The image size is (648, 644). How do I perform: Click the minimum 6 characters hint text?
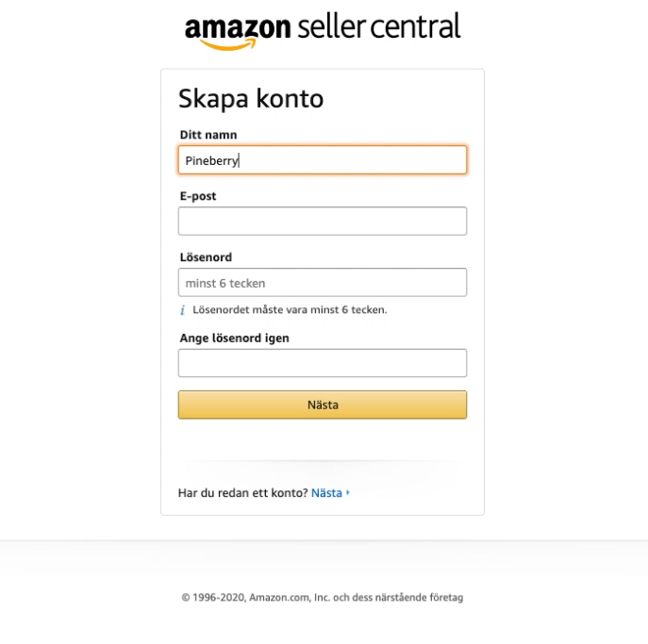[290, 310]
